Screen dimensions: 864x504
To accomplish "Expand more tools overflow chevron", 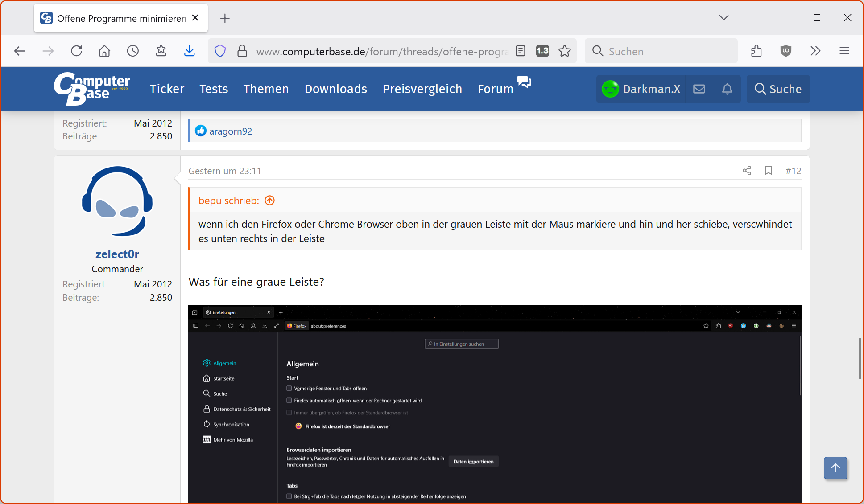I will coord(815,51).
